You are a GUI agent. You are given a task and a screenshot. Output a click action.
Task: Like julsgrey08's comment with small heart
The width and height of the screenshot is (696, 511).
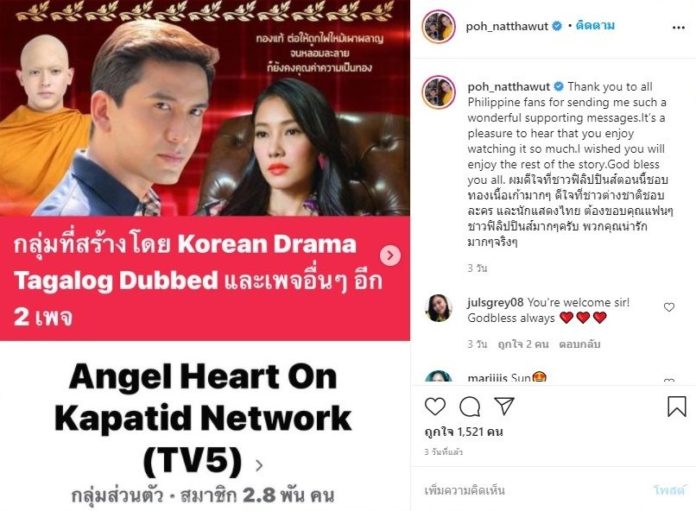(x=669, y=307)
